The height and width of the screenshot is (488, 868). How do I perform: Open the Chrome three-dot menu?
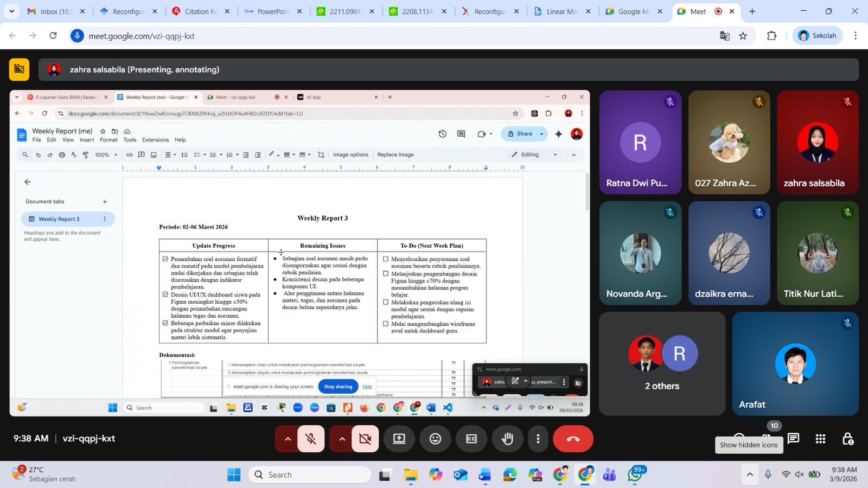click(856, 36)
